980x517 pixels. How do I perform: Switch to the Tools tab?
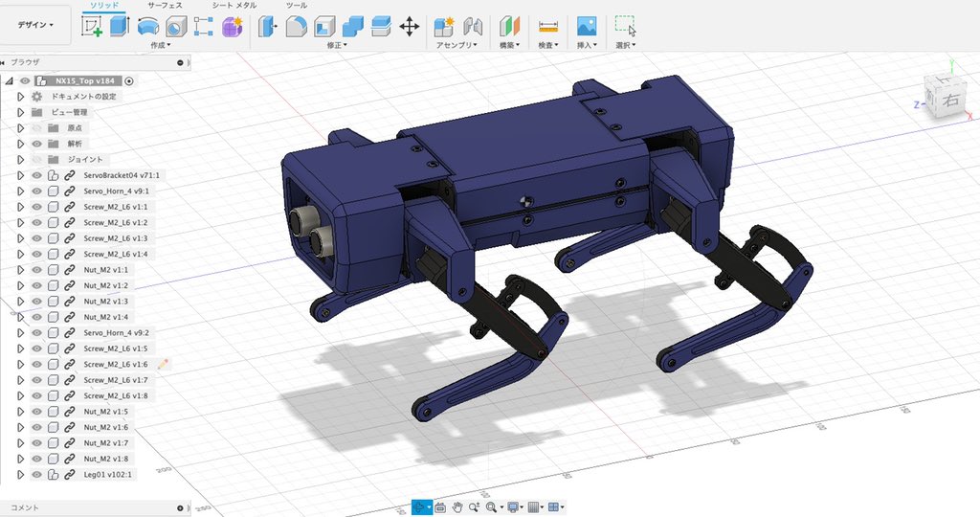(297, 5)
